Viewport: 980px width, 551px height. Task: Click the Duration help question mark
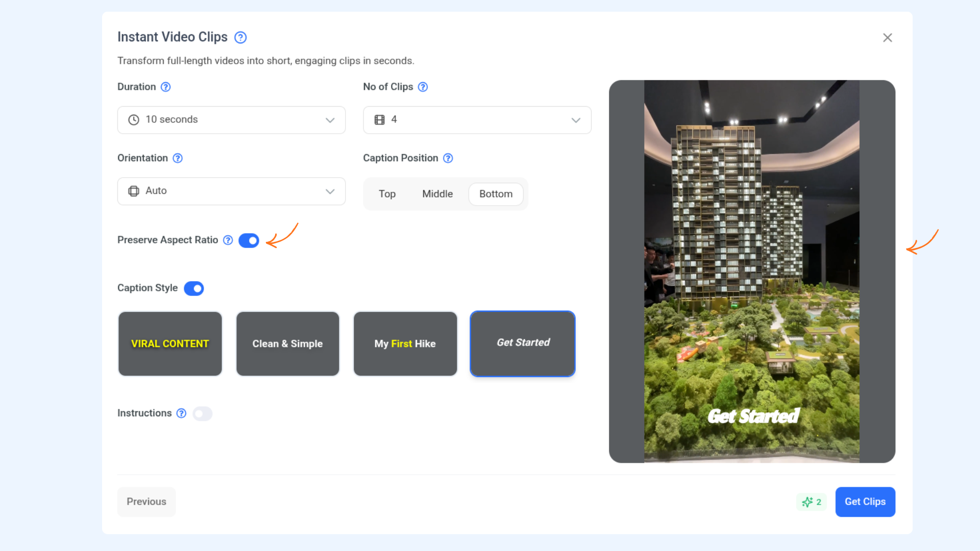[166, 87]
